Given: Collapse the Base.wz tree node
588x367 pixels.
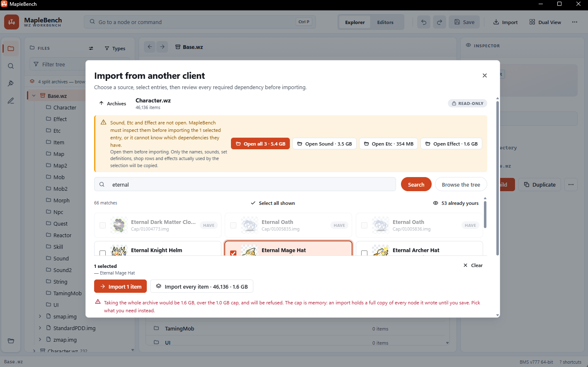Looking at the screenshot, I should coord(34,96).
